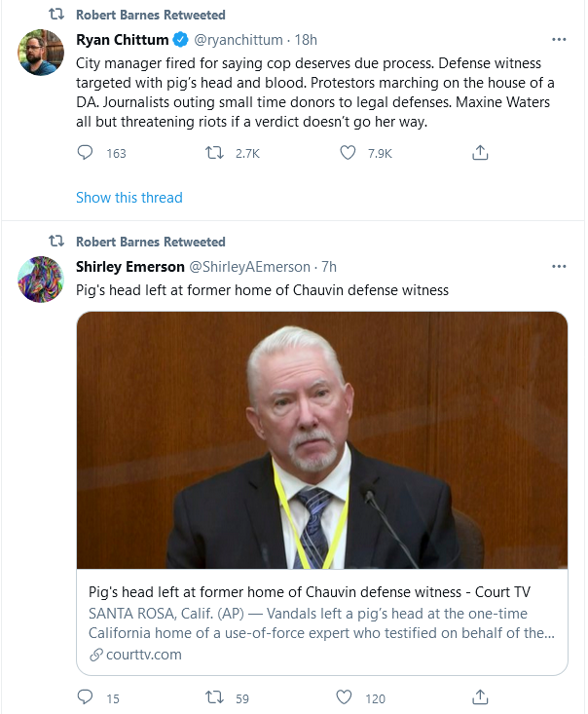Reply to Ryan Chittum's tweet
Image resolution: width=588 pixels, height=714 pixels.
pos(86,153)
